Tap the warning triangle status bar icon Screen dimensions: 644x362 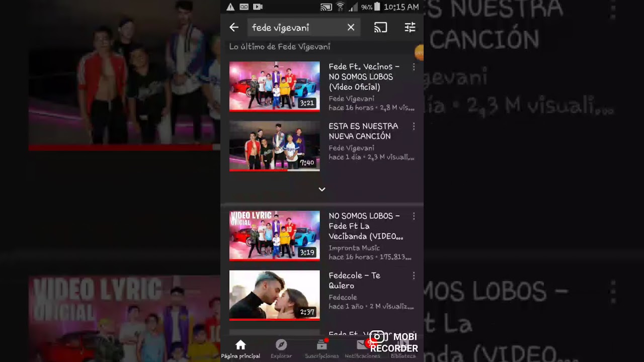[230, 7]
